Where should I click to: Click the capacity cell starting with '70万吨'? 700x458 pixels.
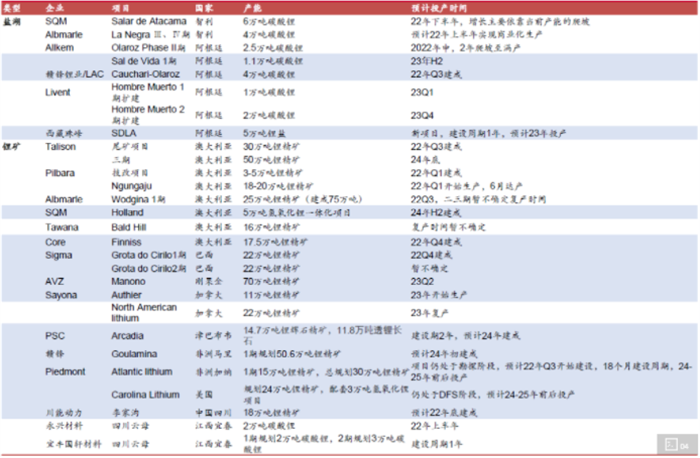(x=271, y=282)
